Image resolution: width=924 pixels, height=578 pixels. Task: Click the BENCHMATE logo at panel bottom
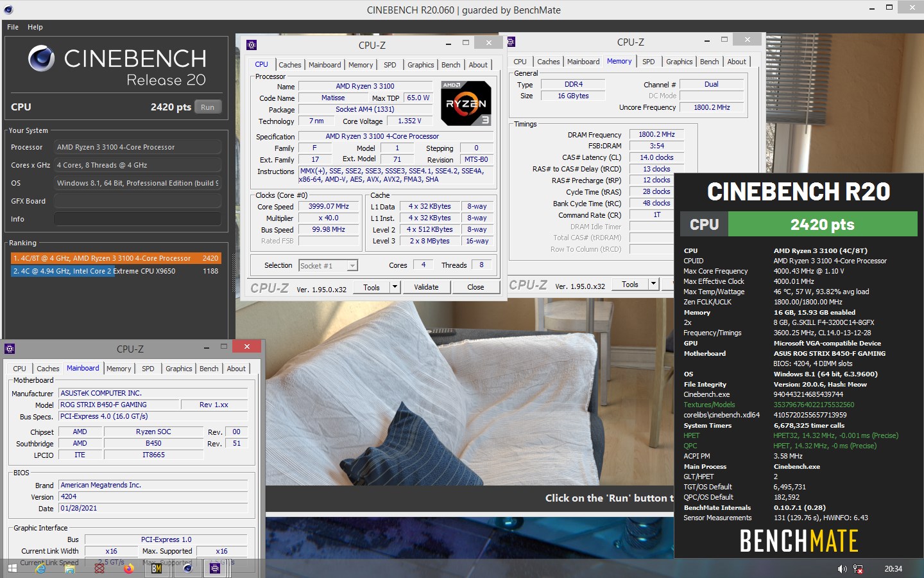(x=799, y=541)
